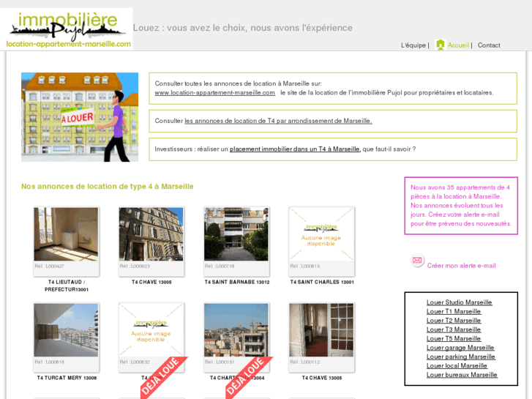Open listing photo Réf L000427
Screen dimensions: 532x399
click(x=66, y=234)
